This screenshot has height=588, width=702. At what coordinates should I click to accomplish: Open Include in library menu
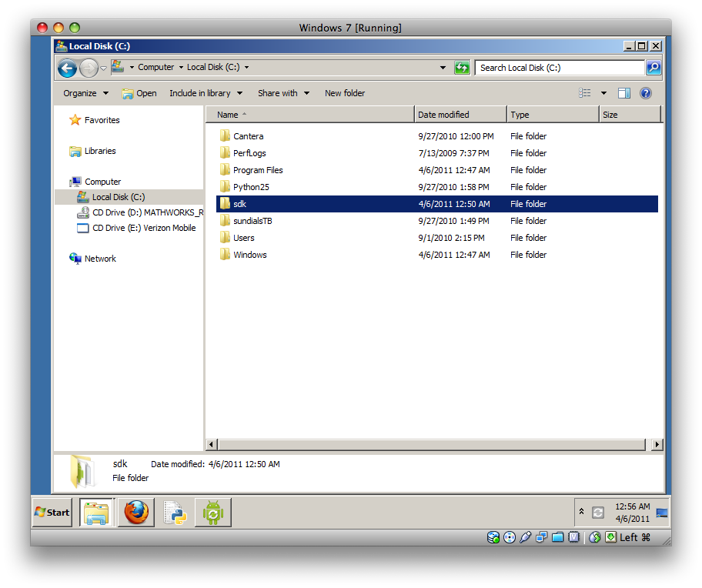(x=206, y=93)
